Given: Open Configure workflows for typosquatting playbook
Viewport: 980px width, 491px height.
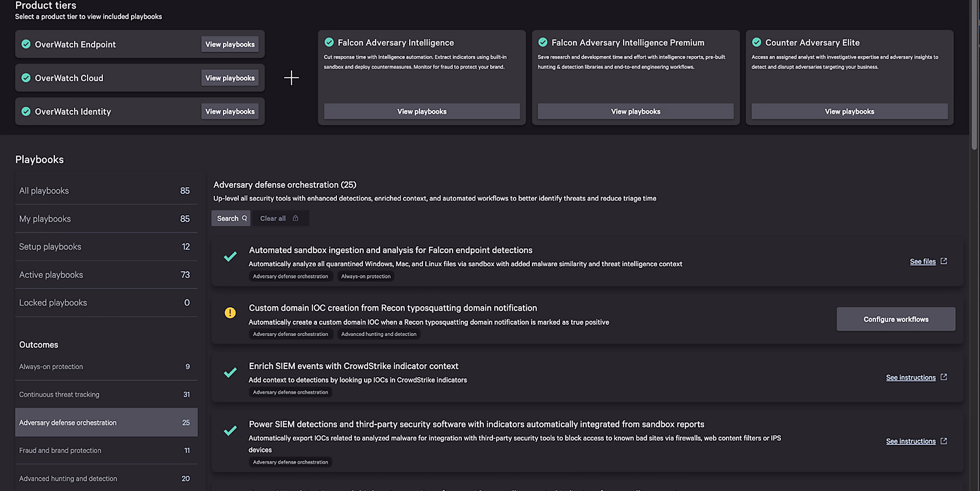Looking at the screenshot, I should 896,319.
